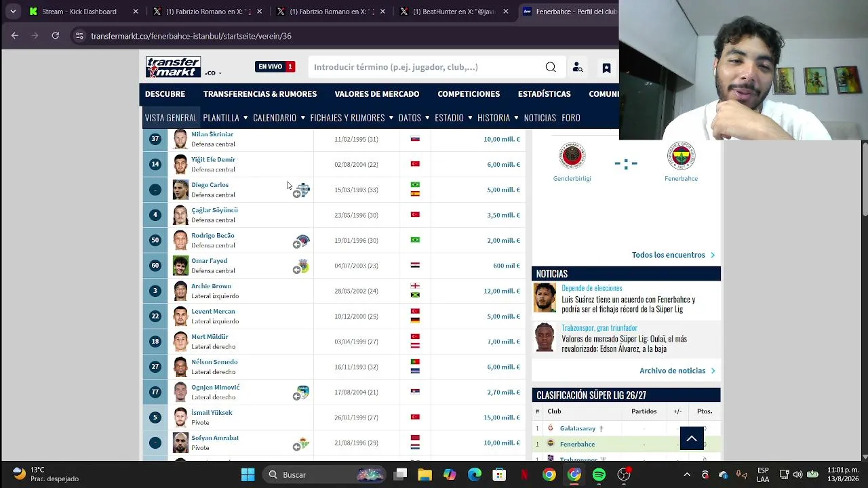Open the user search icon beside the search box
The width and height of the screenshot is (868, 488).
coord(578,67)
